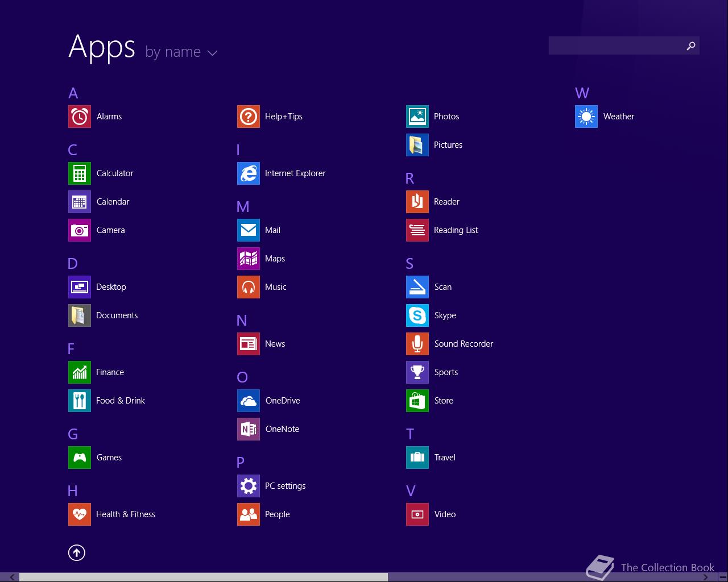Open the Mail envelope icon
Screen dimensions: 728x582
pos(249,230)
